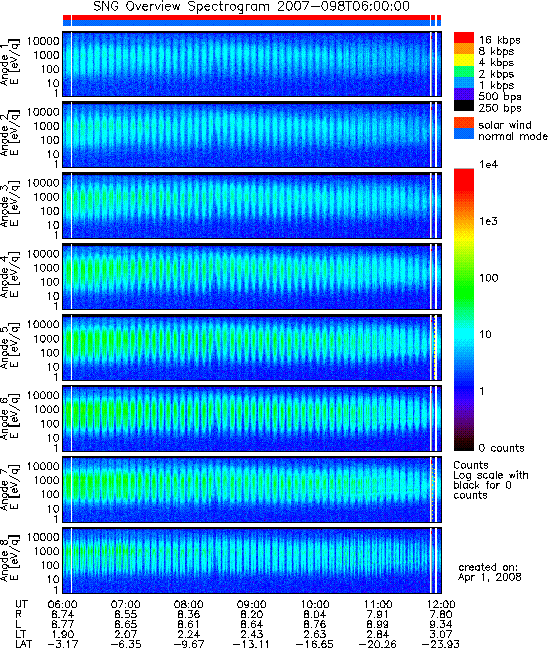
Task: Click the LAT value -23.93
Action: pos(441,643)
